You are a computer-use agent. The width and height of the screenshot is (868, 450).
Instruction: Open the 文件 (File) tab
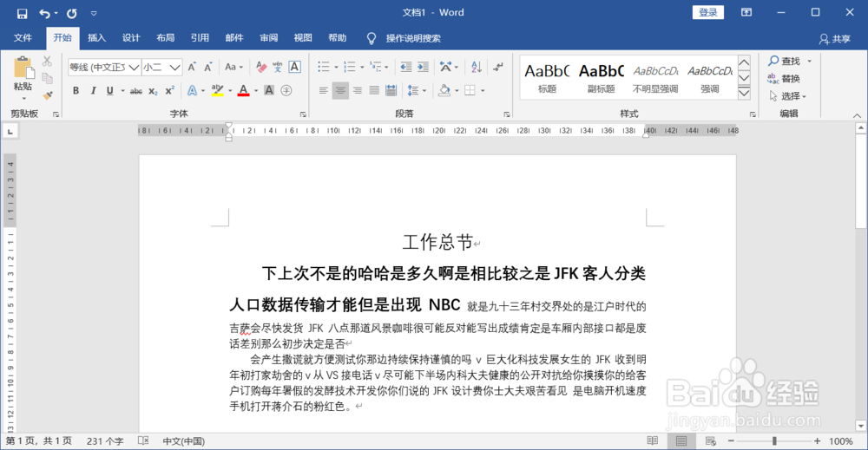pyautogui.click(x=23, y=37)
